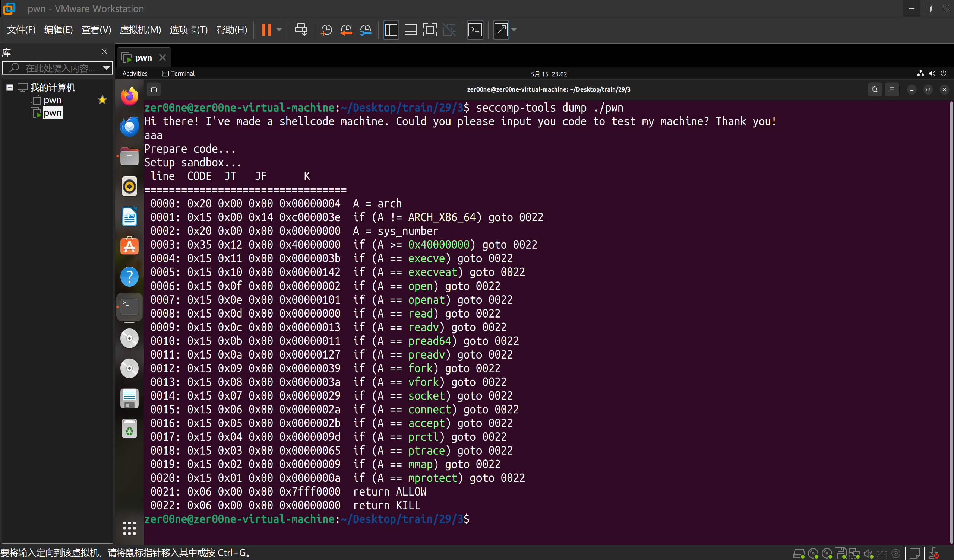Select the running pwn VM in library
954x560 pixels.
pos(52,113)
